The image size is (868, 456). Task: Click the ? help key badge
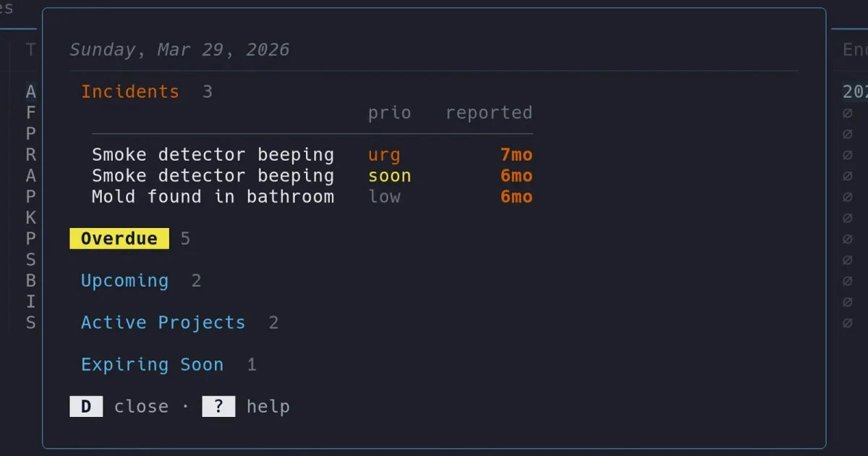pos(218,407)
